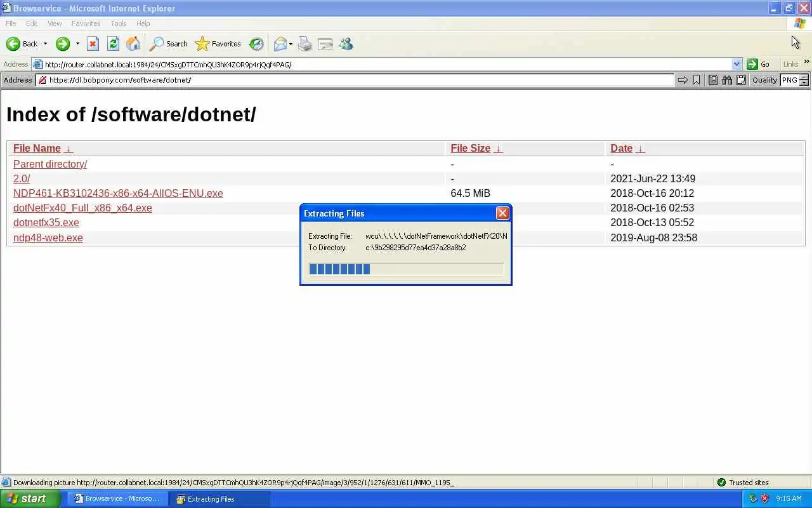This screenshot has width=812, height=508.
Task: Click the Browservice clipboard icon
Action: coord(741,80)
